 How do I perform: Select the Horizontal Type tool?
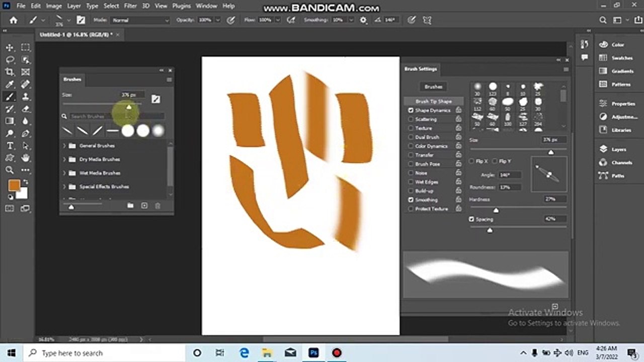point(10,146)
